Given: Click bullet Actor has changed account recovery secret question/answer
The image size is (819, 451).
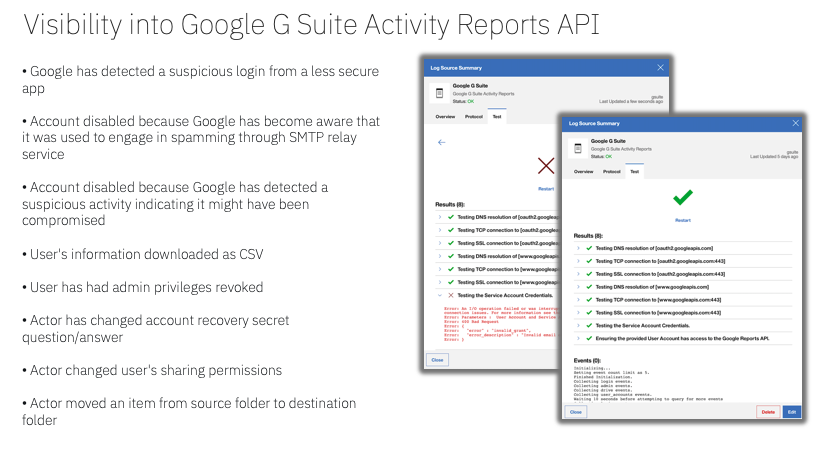Looking at the screenshot, I should click(156, 328).
